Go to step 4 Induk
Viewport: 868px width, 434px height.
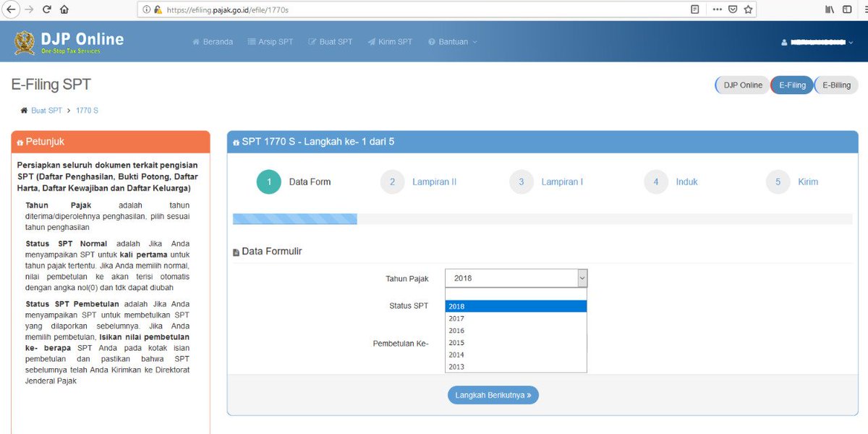click(x=671, y=182)
